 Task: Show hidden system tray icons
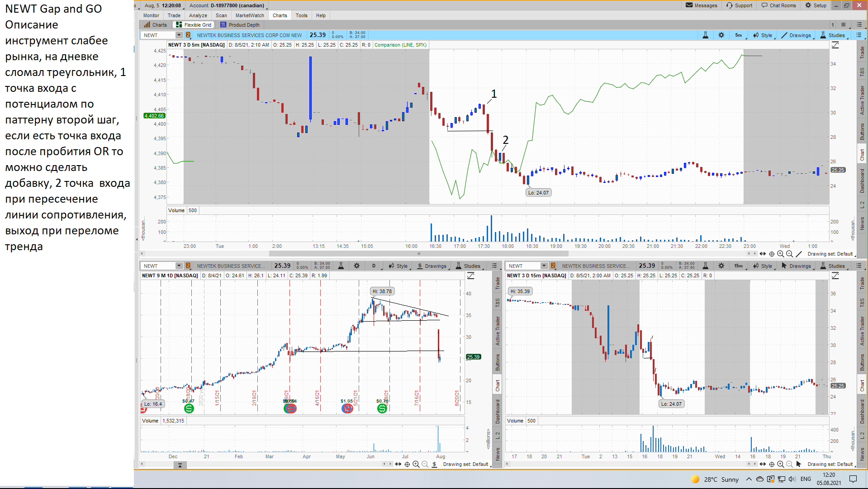[749, 479]
